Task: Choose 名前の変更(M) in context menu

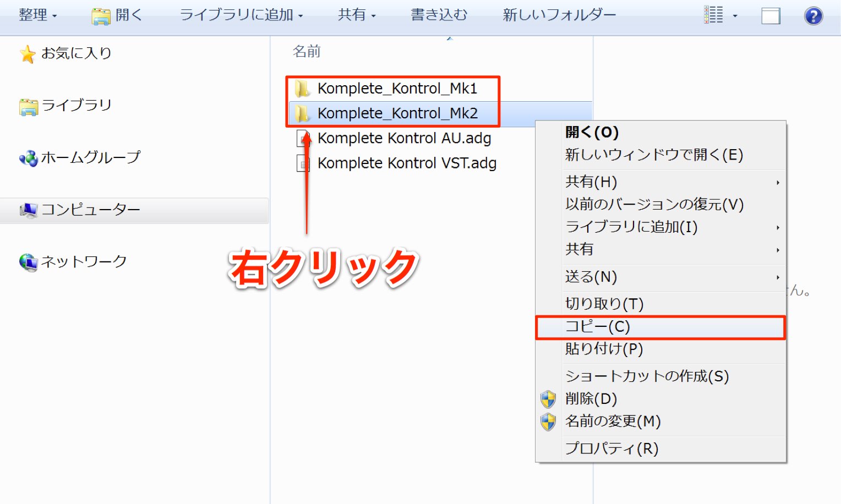Action: [660, 421]
